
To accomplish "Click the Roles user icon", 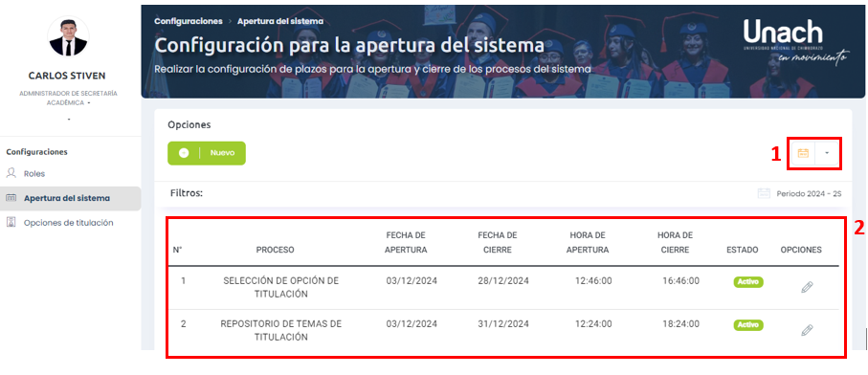I will (x=11, y=173).
